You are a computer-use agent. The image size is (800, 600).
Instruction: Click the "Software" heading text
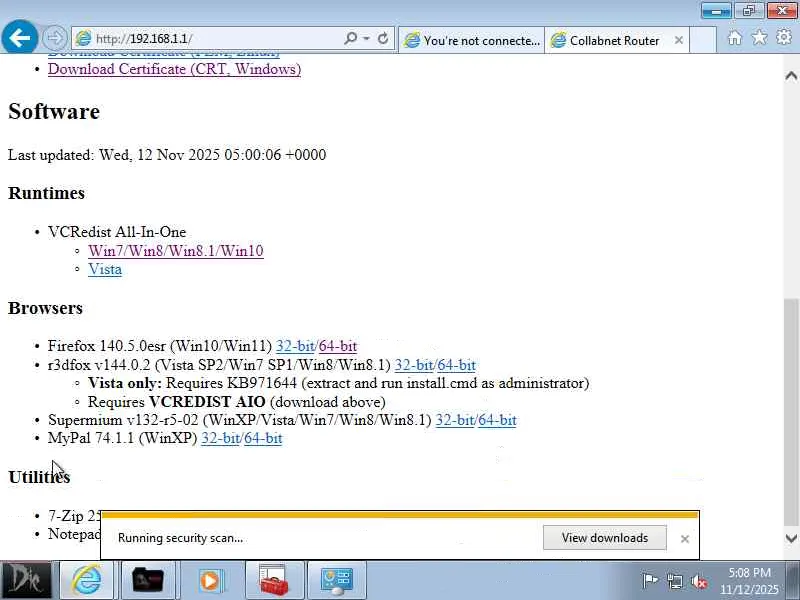coord(54,112)
